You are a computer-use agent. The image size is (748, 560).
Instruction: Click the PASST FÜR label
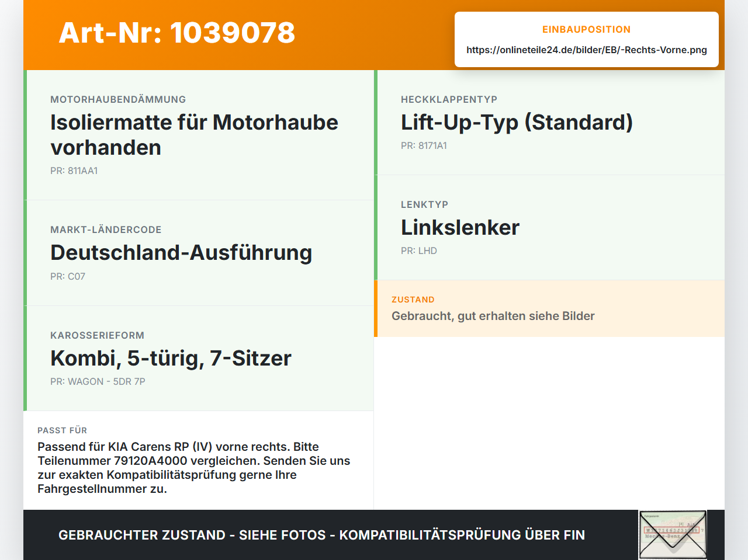pos(62,430)
